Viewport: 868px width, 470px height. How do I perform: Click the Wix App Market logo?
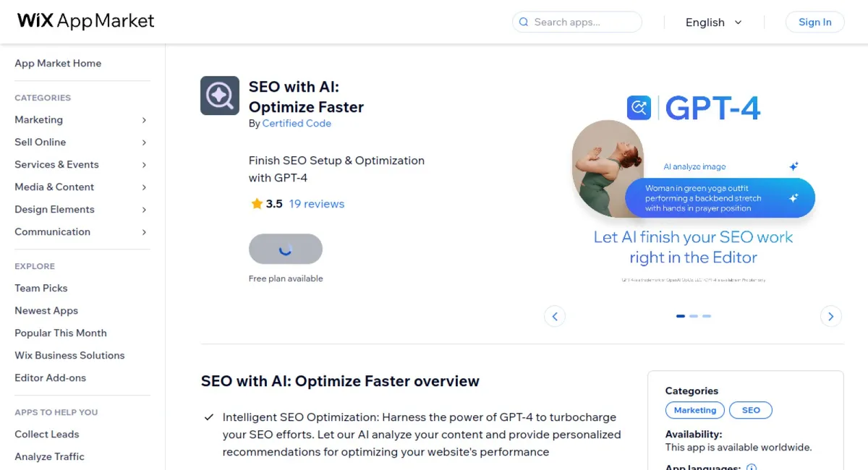tap(85, 21)
